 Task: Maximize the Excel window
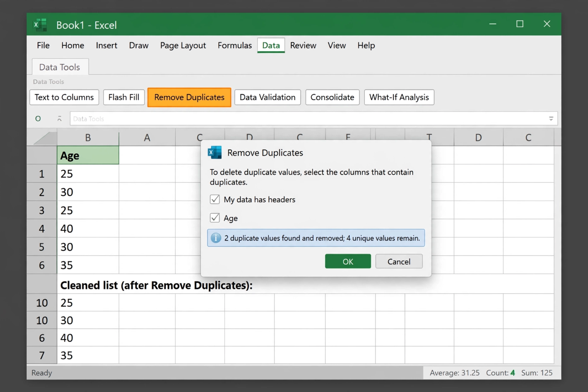coord(520,24)
